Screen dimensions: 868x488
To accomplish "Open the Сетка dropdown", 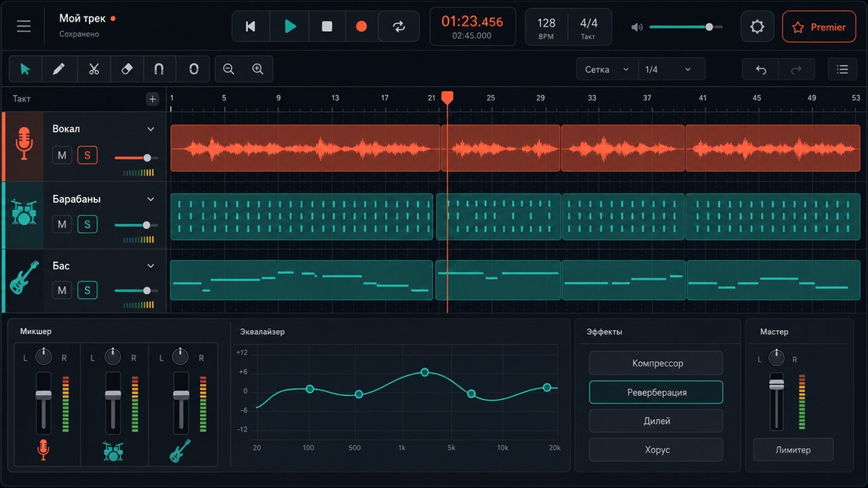I will pyautogui.click(x=607, y=69).
